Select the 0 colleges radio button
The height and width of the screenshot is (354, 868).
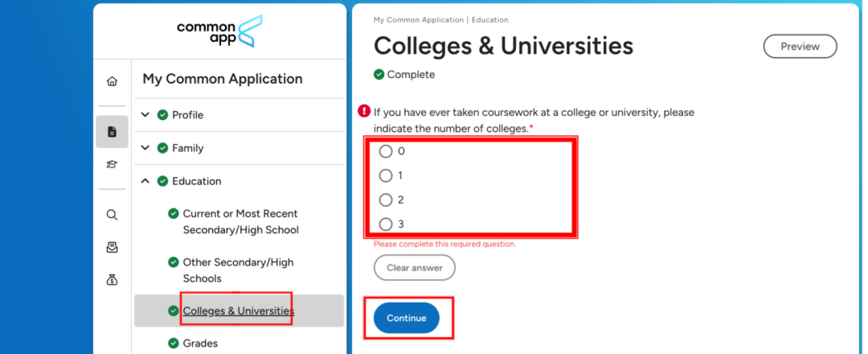click(386, 151)
